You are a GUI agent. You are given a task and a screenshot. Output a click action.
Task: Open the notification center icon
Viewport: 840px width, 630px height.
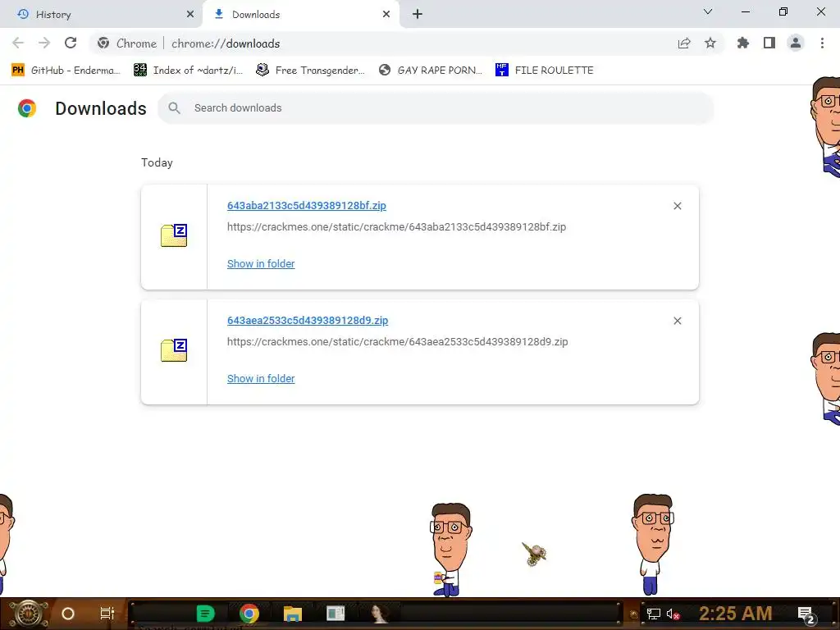[x=806, y=614]
